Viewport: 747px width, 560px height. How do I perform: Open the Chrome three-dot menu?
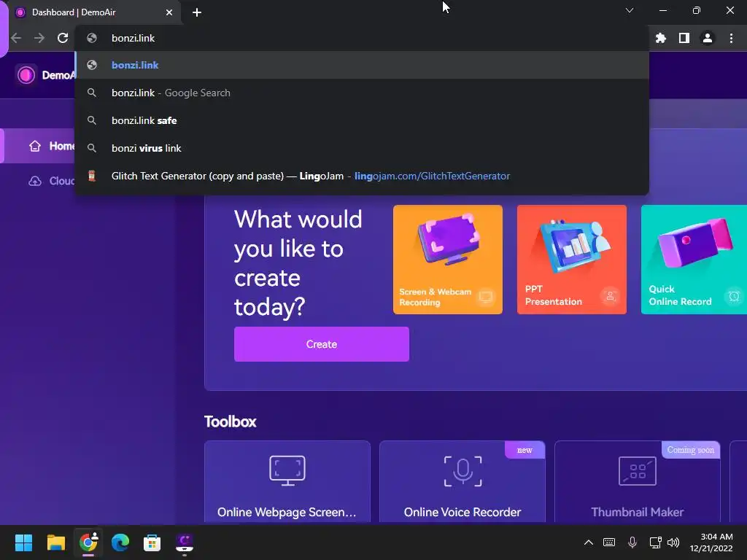[731, 38]
